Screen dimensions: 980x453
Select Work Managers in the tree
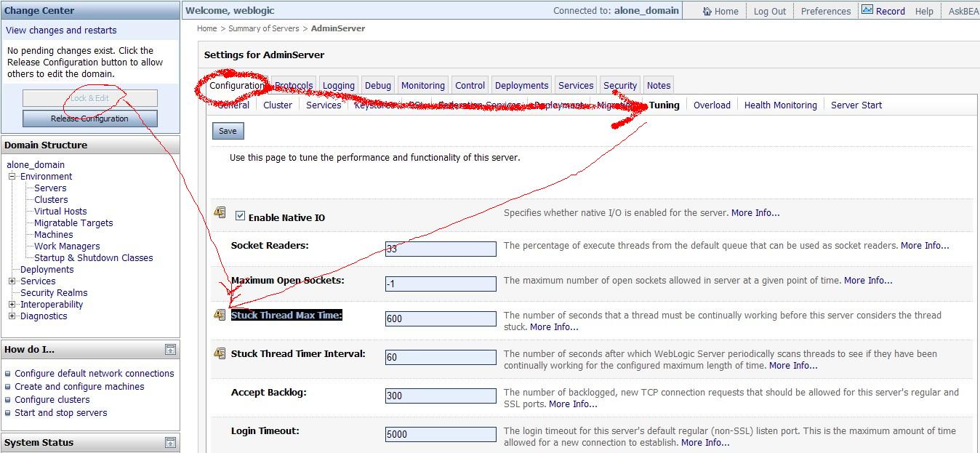click(x=67, y=246)
